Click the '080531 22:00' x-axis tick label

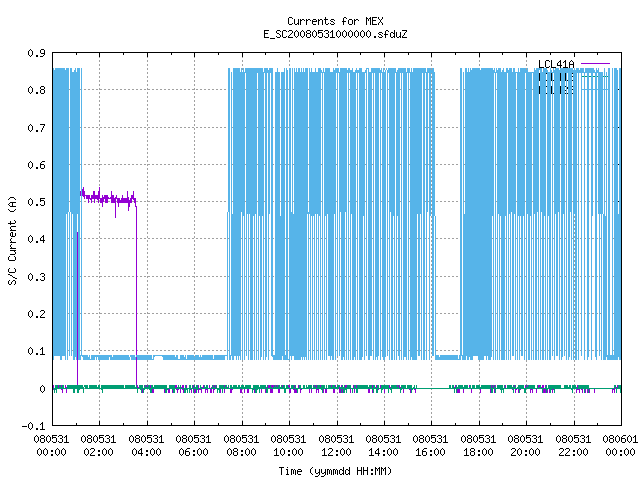click(573, 446)
